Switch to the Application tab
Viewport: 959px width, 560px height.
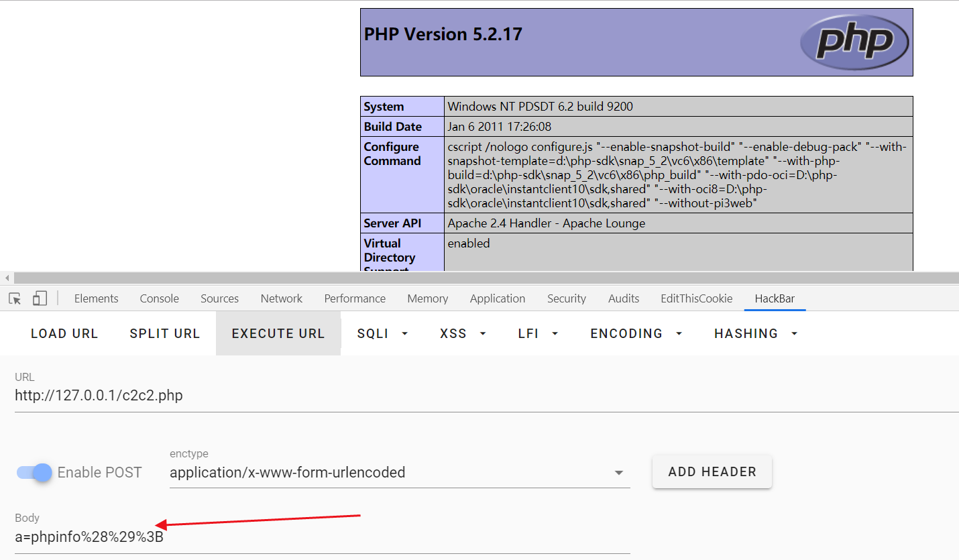click(x=498, y=298)
